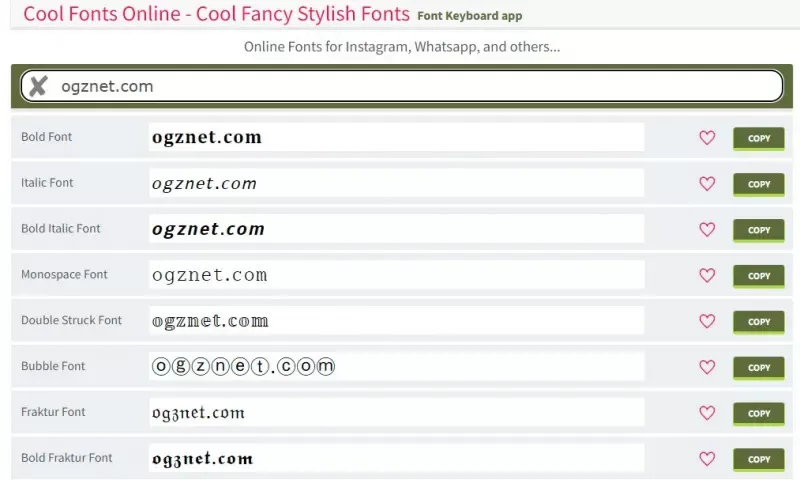Open the Cool Fonts Online title link
800x480 pixels.
[216, 14]
